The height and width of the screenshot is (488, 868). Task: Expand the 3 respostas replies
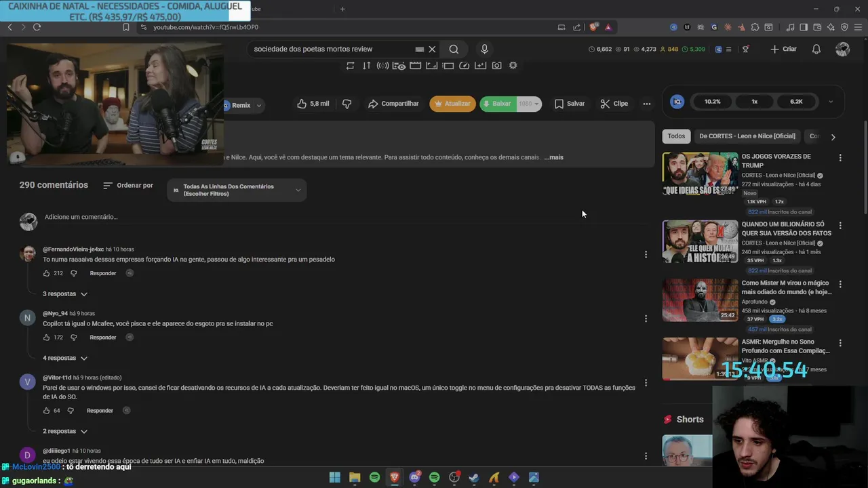(x=65, y=294)
